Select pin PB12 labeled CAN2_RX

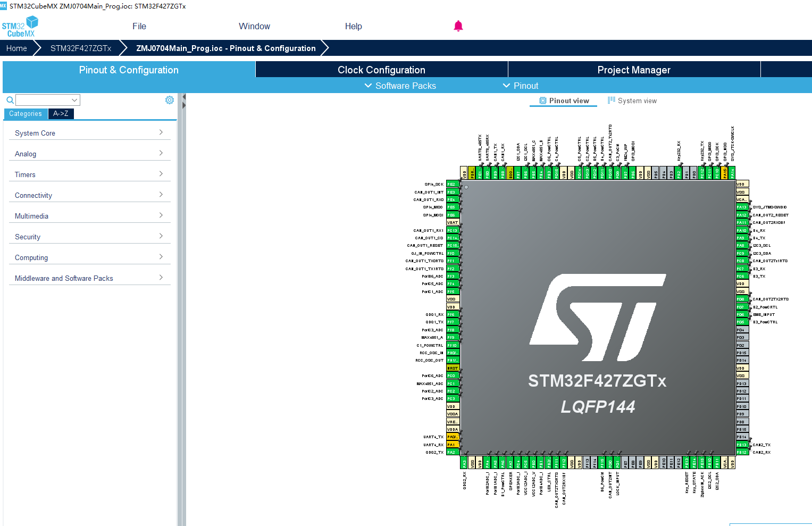[742, 452]
